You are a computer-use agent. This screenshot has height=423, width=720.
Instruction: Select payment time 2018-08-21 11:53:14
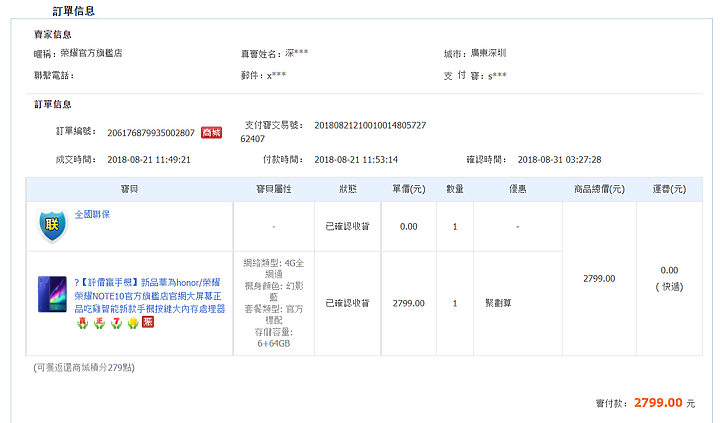356,160
